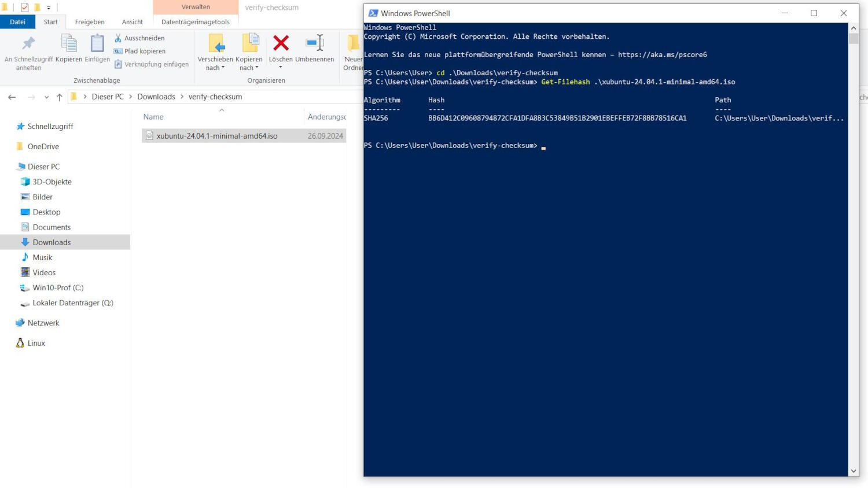Select Dieser PC in navigation pane
This screenshot has height=488, width=868.
point(43,167)
